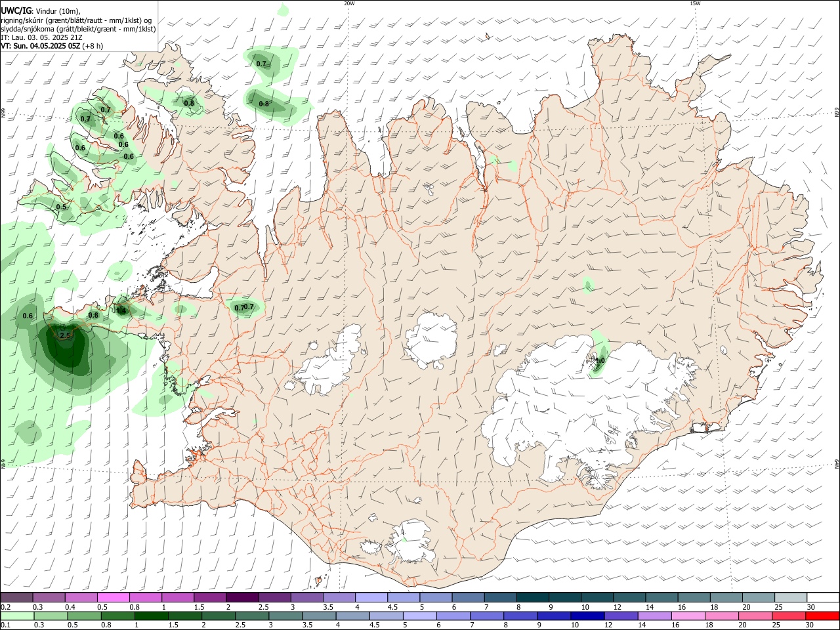This screenshot has height=630, width=840.
Task: Click the light grey 25–30 snow swatch
Action: point(791,597)
